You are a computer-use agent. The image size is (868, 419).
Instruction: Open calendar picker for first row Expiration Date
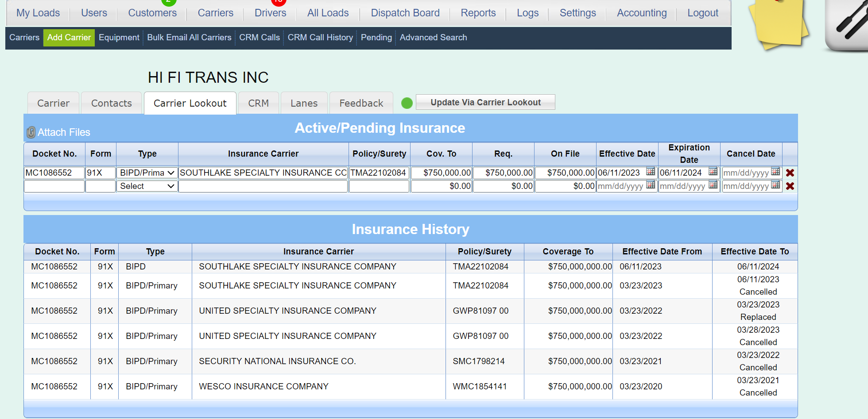(713, 172)
